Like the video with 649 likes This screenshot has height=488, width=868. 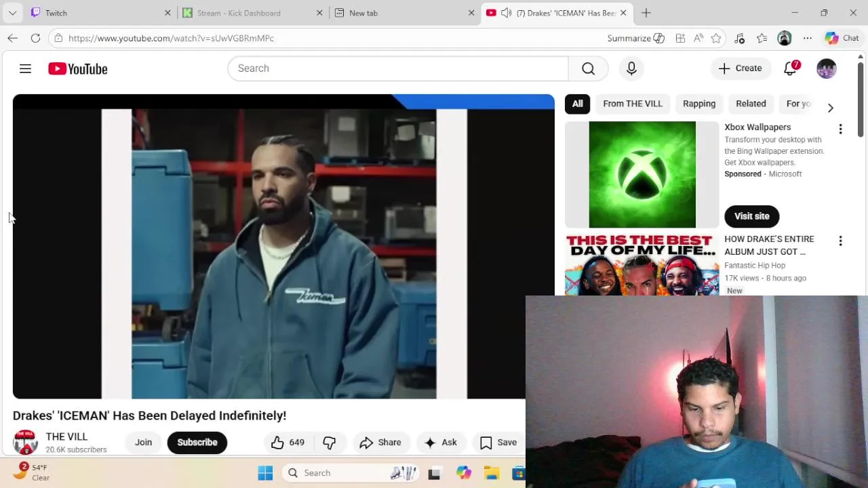pos(289,443)
